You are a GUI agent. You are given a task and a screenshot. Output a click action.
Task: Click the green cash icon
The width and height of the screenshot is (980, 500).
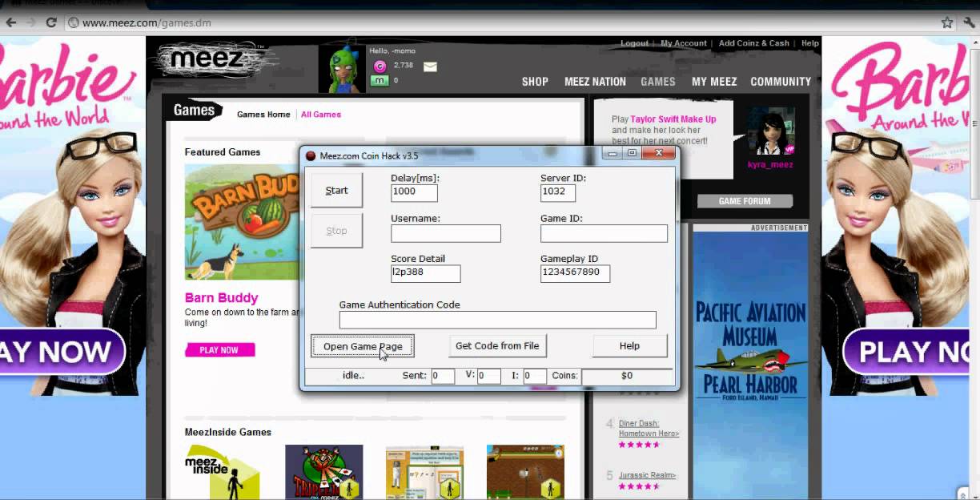coord(380,80)
